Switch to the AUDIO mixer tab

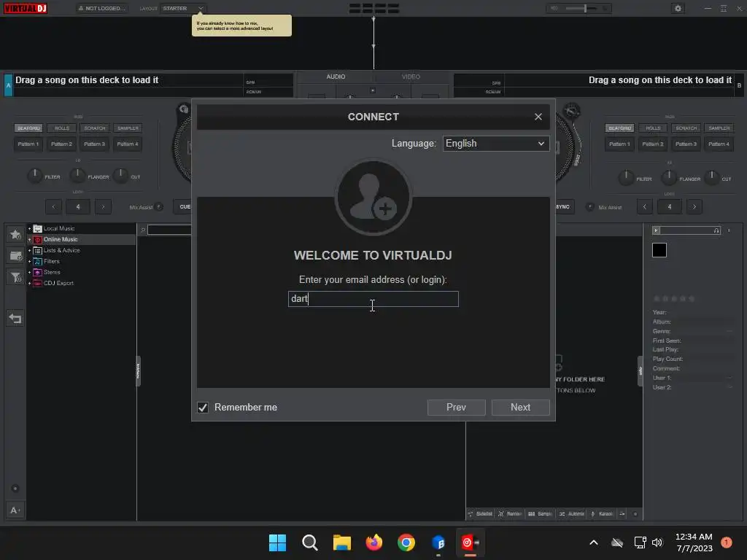[336, 77]
